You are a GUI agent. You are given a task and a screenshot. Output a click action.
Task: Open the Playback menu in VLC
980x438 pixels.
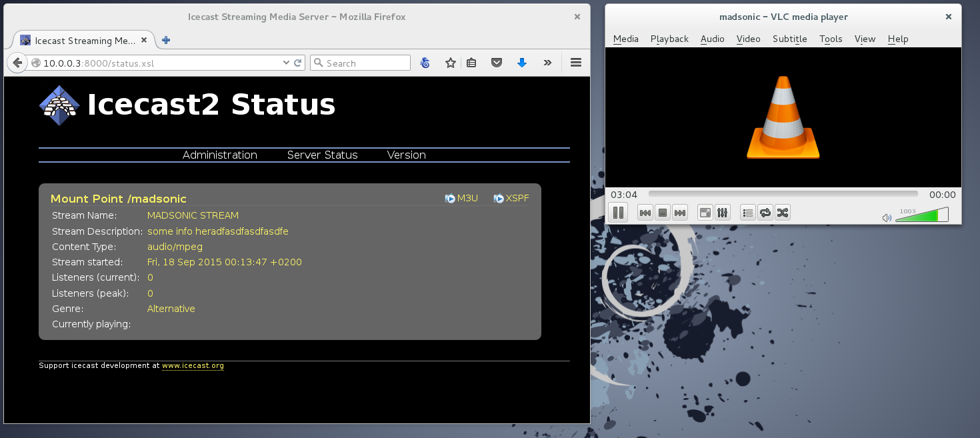point(669,39)
